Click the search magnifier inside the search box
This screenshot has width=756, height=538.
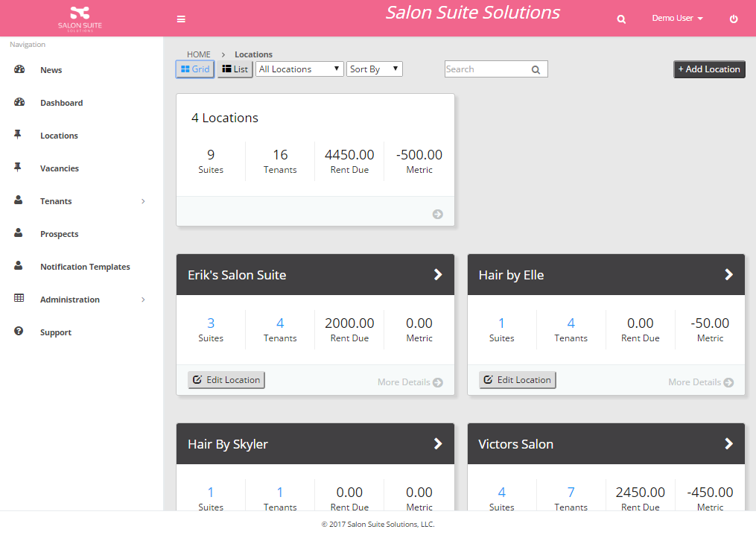[536, 69]
